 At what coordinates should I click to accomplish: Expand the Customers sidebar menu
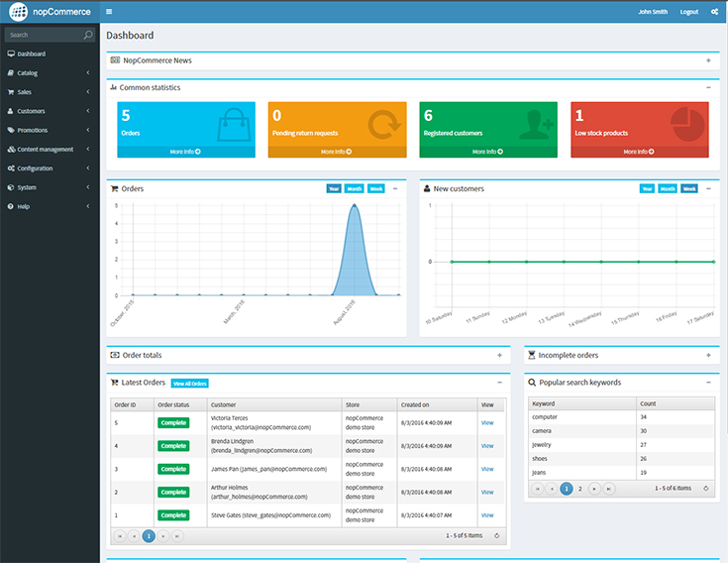(x=50, y=111)
